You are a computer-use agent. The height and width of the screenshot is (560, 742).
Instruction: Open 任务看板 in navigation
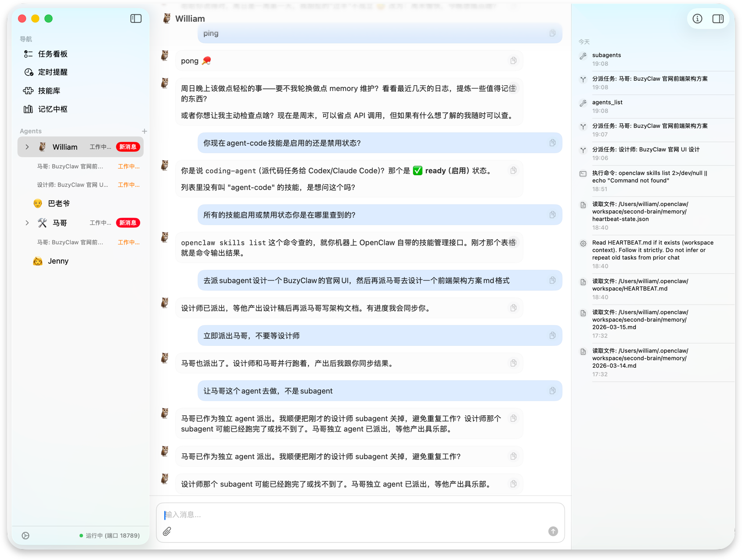pos(52,54)
